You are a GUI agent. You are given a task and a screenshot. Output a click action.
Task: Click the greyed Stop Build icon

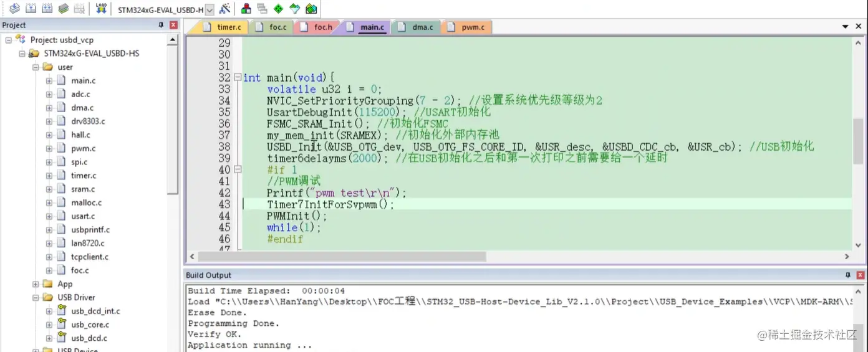point(79,9)
